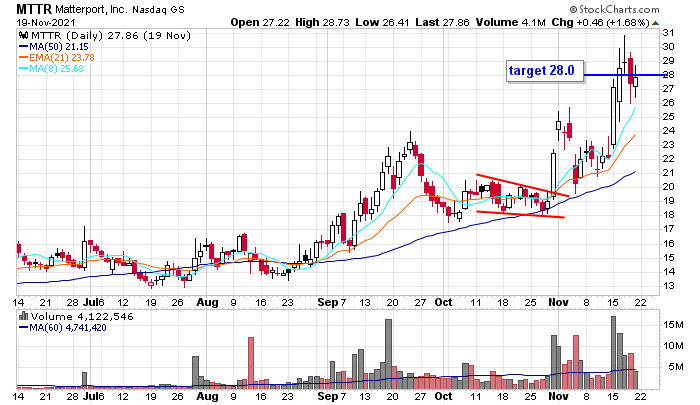The image size is (700, 405).
Task: Click the 18 price axis label
Action: click(668, 214)
